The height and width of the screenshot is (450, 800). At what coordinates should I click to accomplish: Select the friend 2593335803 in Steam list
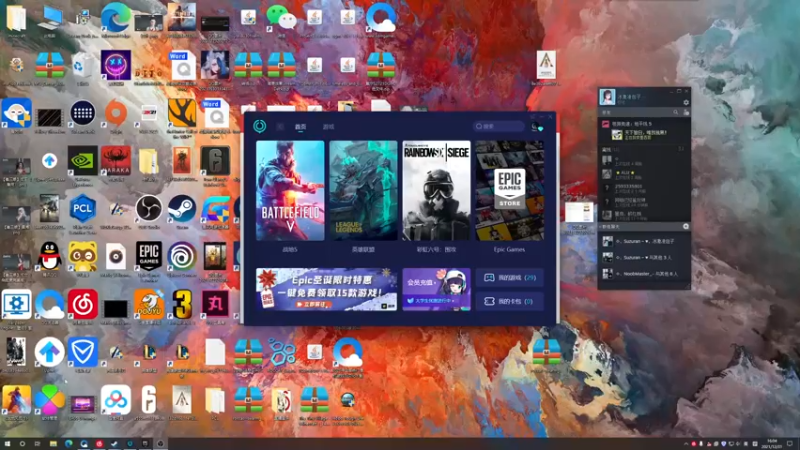pyautogui.click(x=644, y=188)
